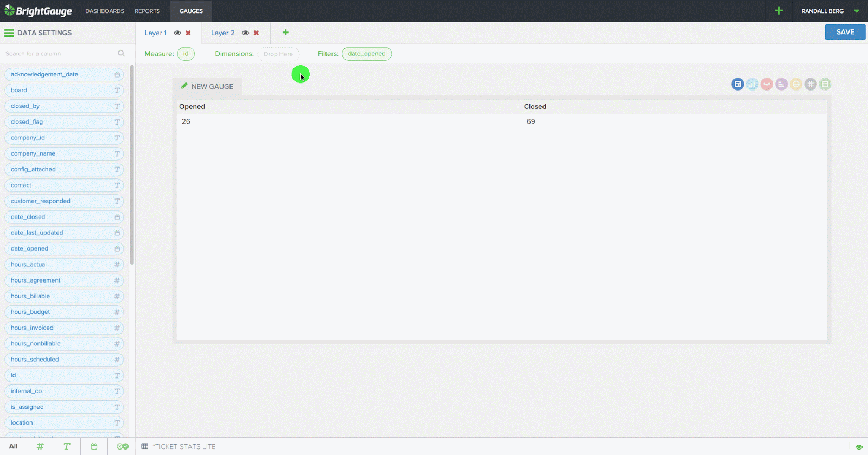868x455 pixels.
Task: Click the Save button
Action: tap(845, 32)
